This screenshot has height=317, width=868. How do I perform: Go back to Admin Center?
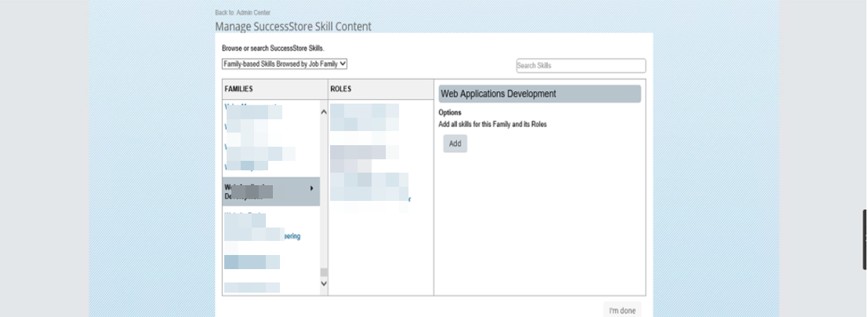coord(242,13)
